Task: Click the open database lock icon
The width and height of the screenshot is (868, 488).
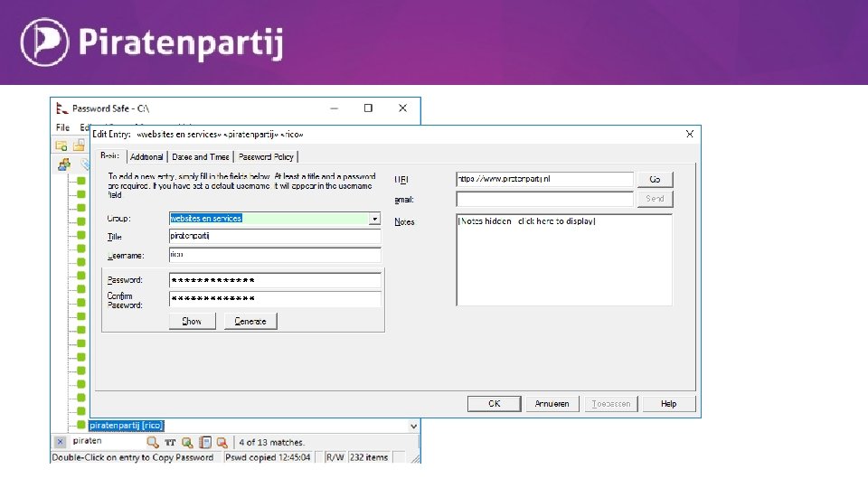Action: tap(80, 145)
